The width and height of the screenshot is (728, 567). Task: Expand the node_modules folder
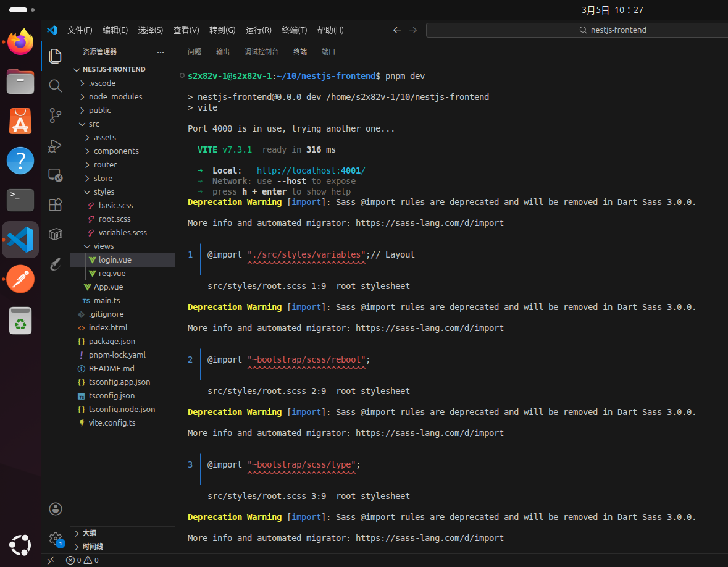click(115, 96)
